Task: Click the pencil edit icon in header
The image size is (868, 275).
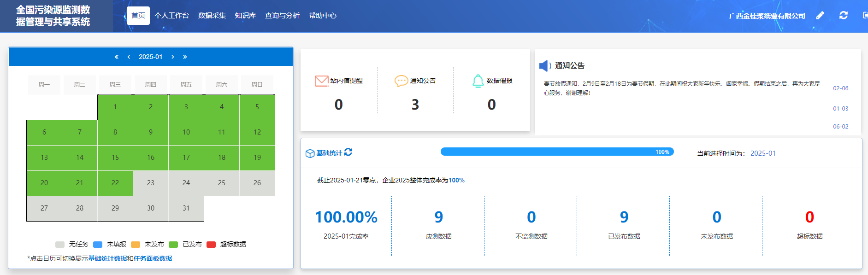Action: (820, 16)
